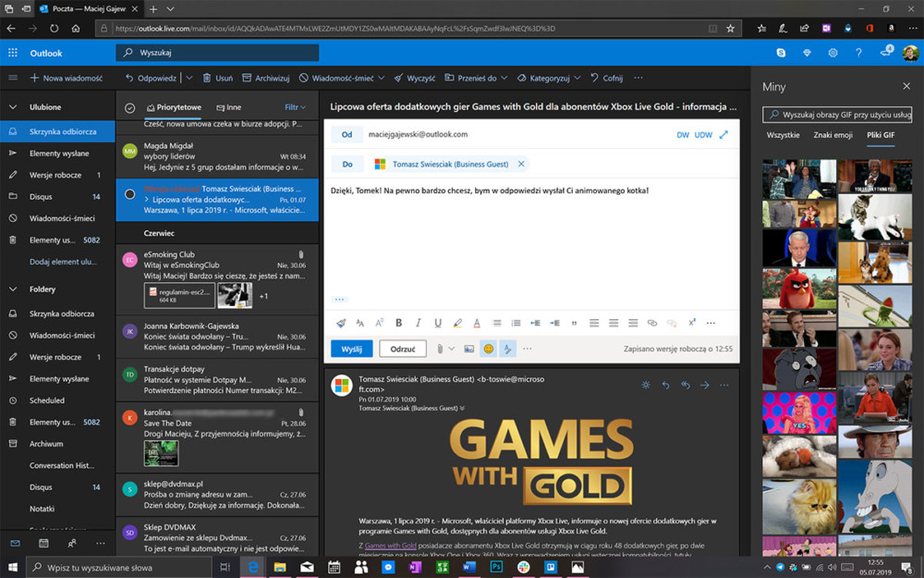
Task: Archive the message with Archiwizuj
Action: pyautogui.click(x=266, y=78)
